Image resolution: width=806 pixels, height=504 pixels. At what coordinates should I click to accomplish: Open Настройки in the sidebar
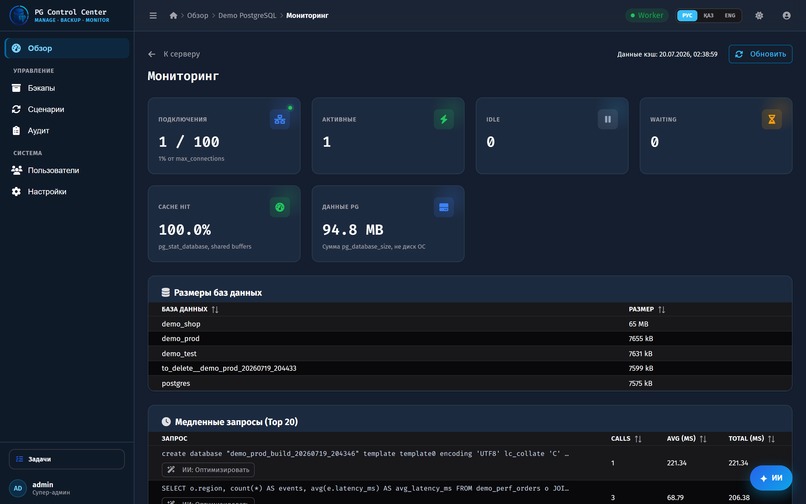pos(67,191)
